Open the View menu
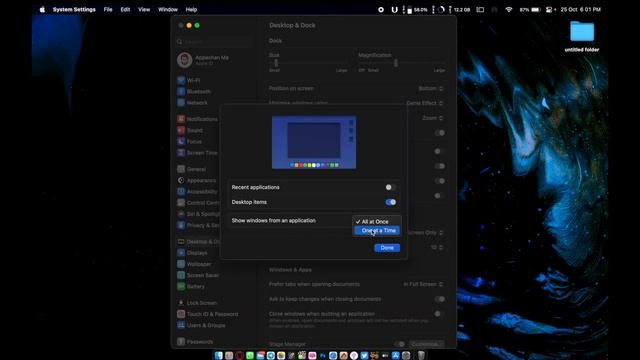 (x=144, y=9)
